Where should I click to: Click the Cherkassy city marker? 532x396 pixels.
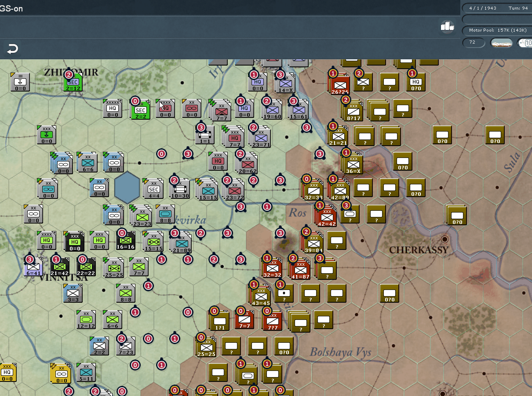445,239
